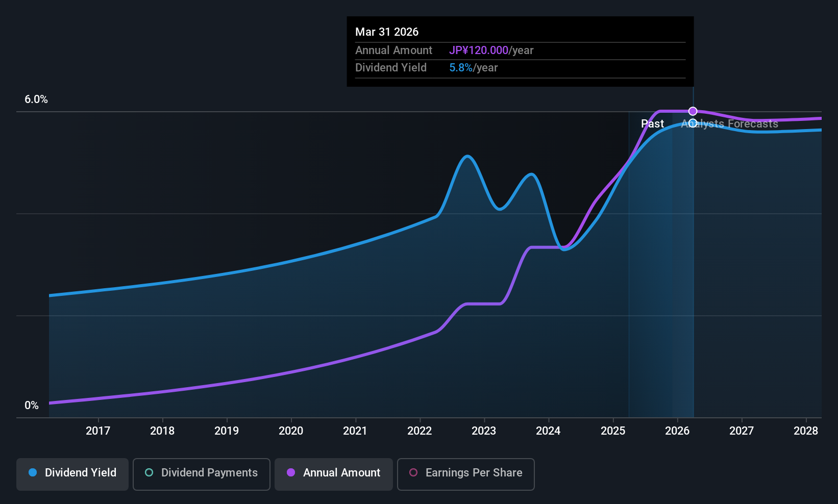
Task: Toggle the Annual Amount legend button
Action: (334, 473)
